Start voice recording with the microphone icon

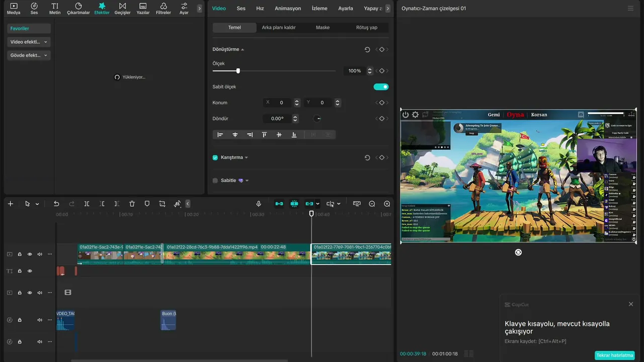259,204
